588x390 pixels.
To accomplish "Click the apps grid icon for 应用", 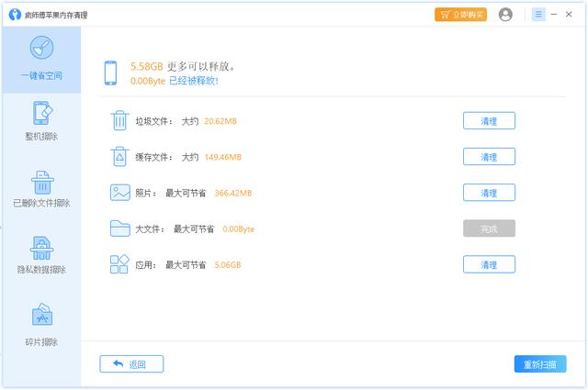I will click(x=119, y=264).
